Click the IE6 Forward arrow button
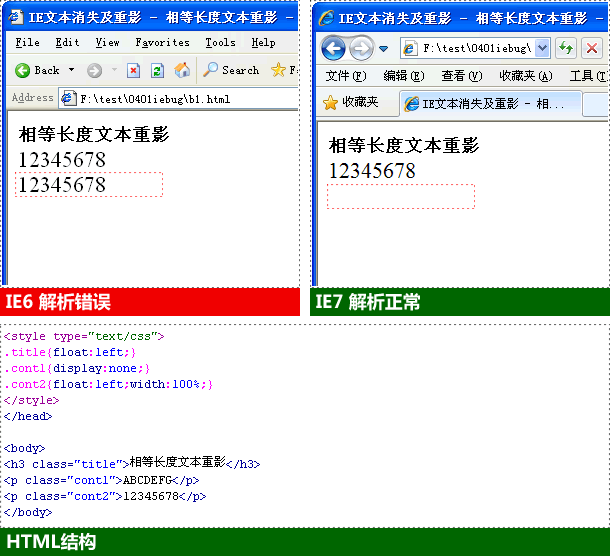This screenshot has height=556, width=610. tap(94, 70)
